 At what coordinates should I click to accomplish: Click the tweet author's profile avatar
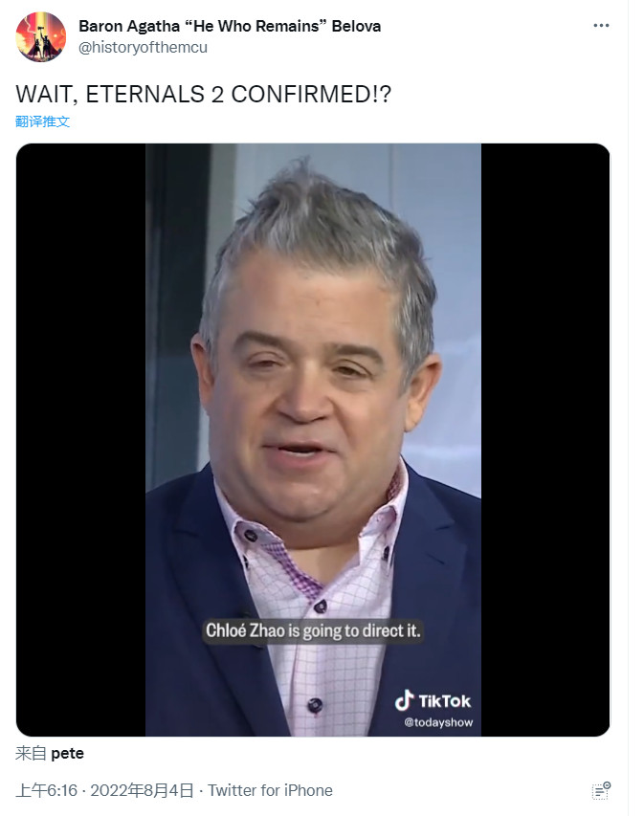click(x=40, y=36)
